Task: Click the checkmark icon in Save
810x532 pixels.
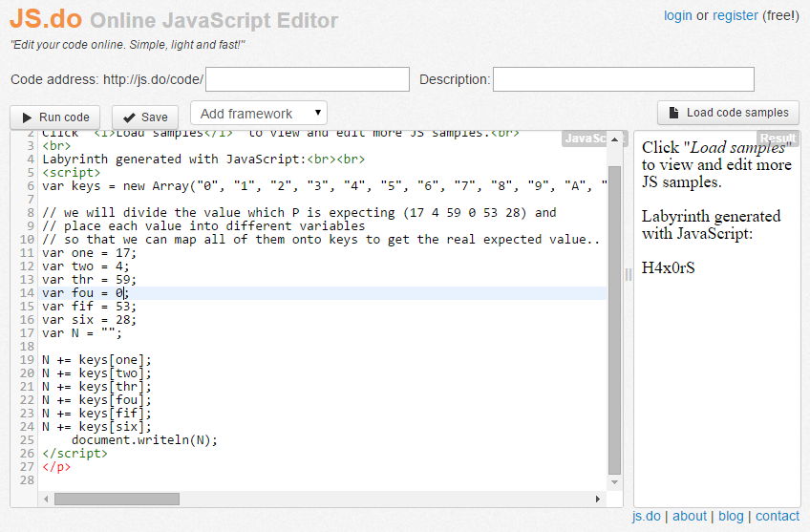Action: click(x=129, y=117)
